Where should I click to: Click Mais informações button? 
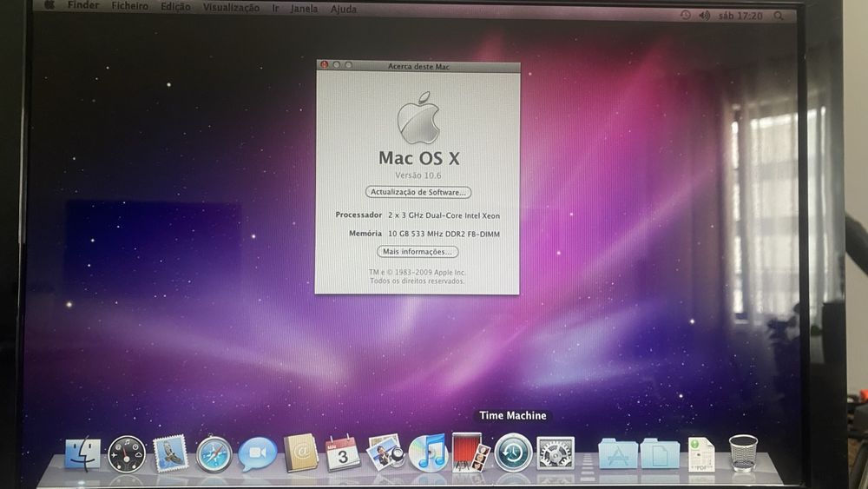click(418, 251)
